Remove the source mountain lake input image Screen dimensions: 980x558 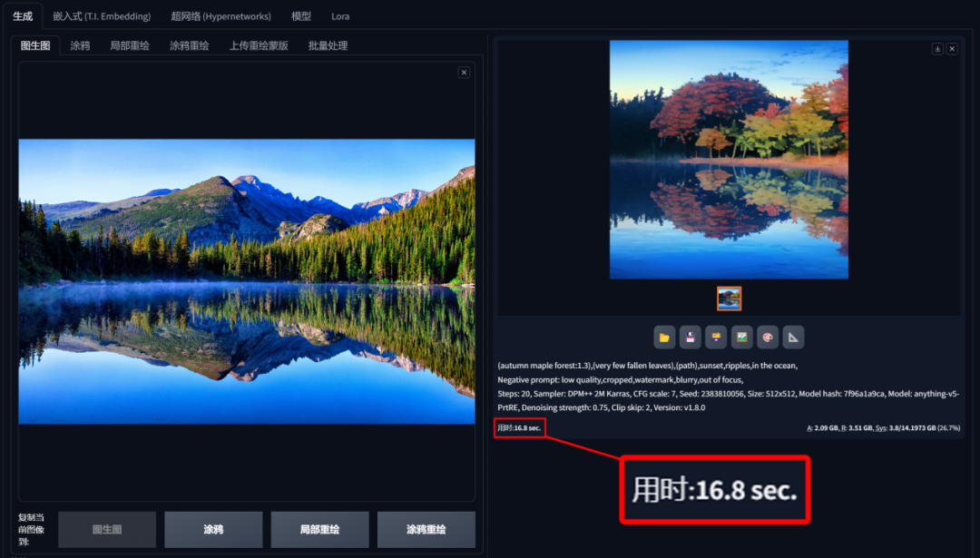pyautogui.click(x=464, y=73)
